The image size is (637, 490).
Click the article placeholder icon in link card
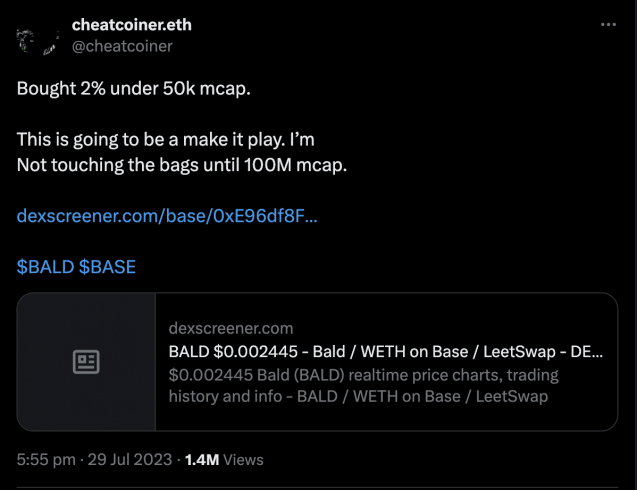tap(86, 362)
